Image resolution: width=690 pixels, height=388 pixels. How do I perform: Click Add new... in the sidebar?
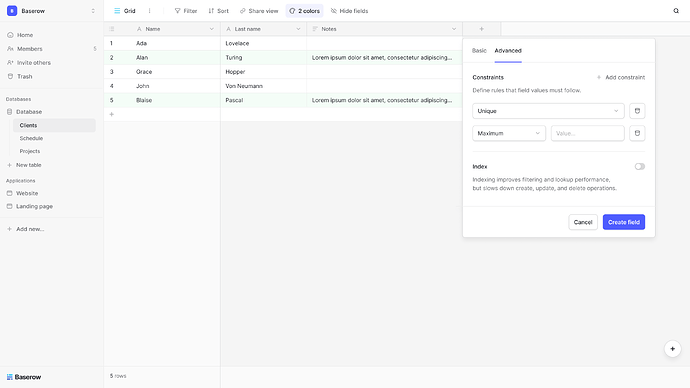click(x=30, y=229)
